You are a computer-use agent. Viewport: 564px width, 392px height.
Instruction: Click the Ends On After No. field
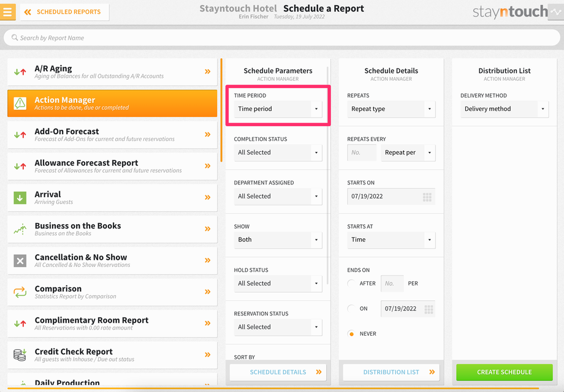(x=392, y=284)
